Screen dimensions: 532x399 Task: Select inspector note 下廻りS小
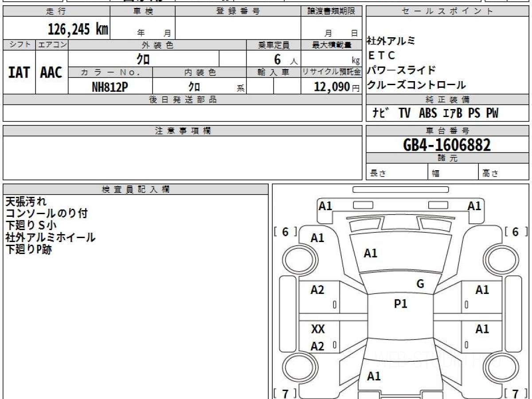(31, 226)
